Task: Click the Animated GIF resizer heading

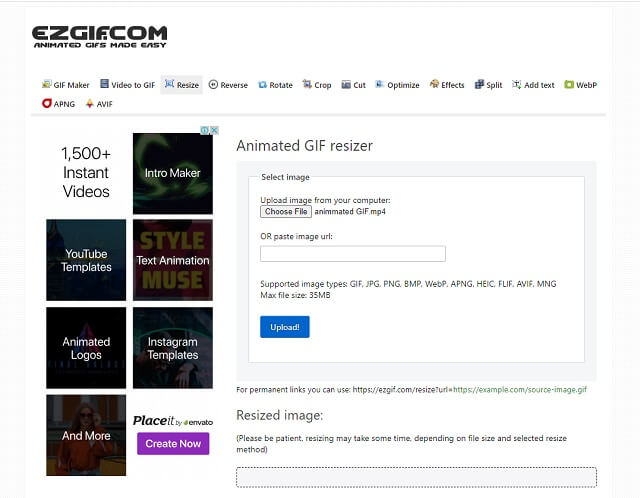Action: coord(304,146)
